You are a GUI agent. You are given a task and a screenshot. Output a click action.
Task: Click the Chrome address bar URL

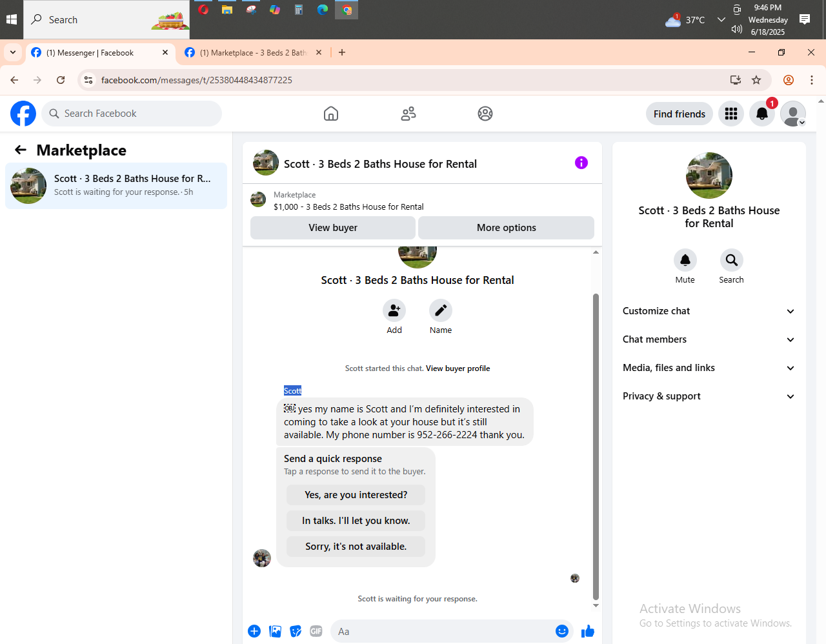pos(197,80)
